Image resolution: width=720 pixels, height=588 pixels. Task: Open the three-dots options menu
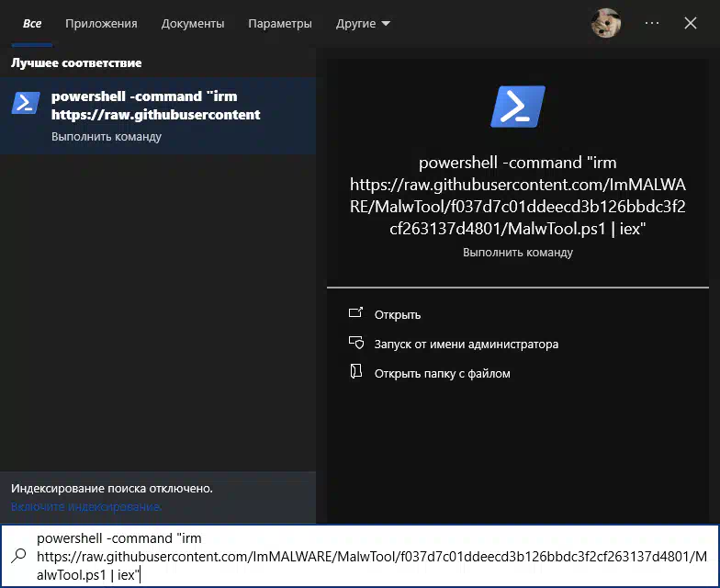coord(652,23)
